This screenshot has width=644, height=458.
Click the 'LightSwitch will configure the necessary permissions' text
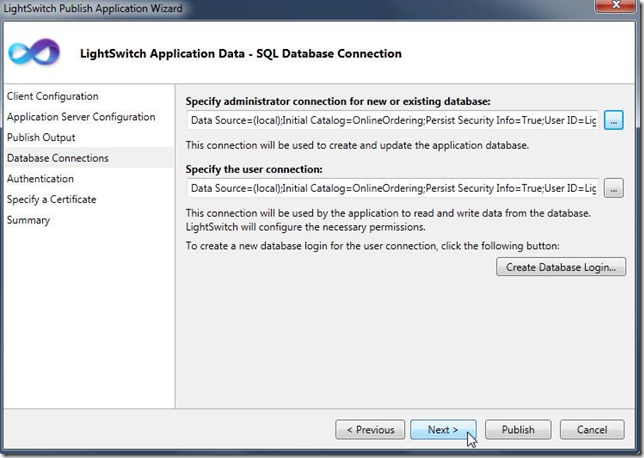coord(306,227)
